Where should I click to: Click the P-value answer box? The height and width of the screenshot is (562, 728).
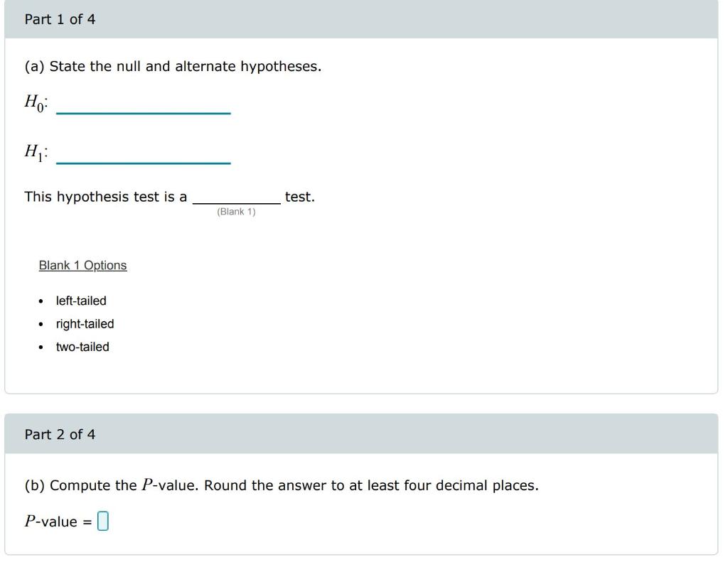[104, 521]
